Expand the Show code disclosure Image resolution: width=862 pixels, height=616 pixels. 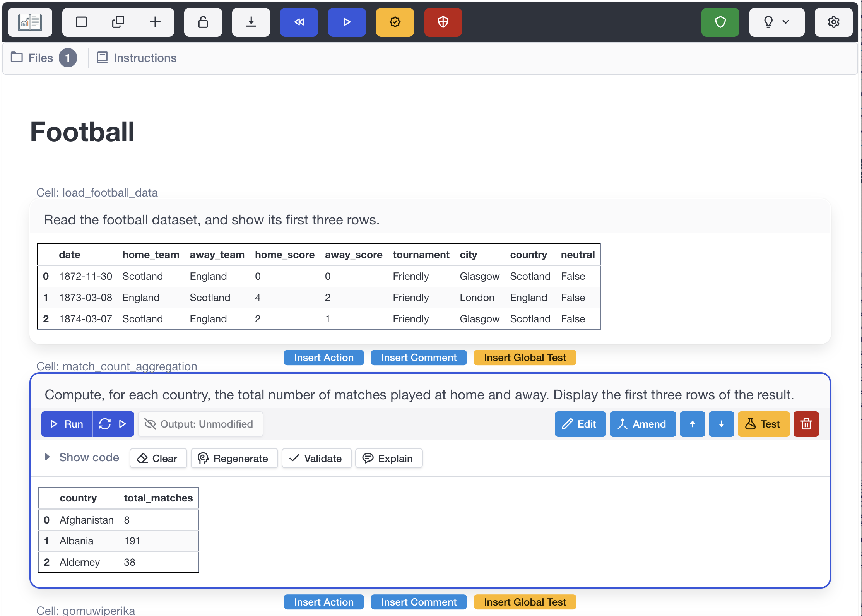click(82, 457)
